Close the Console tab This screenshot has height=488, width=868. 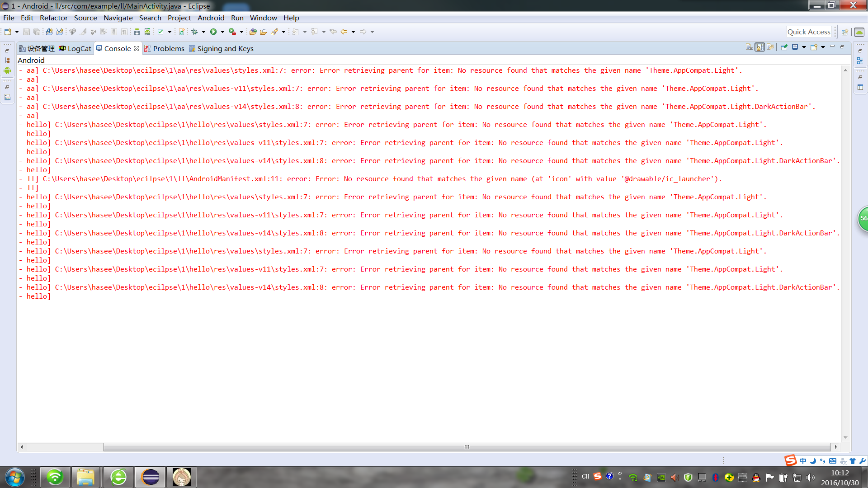[x=137, y=48]
